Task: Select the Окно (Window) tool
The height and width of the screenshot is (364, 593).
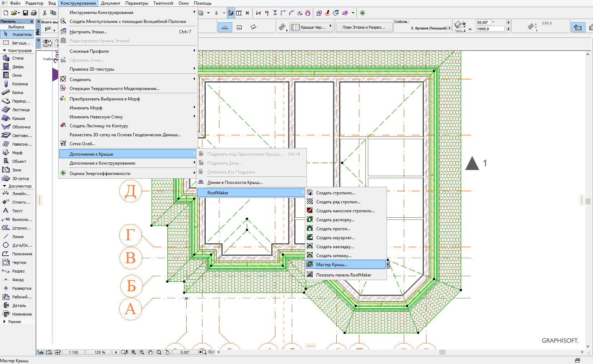Action: point(17,75)
